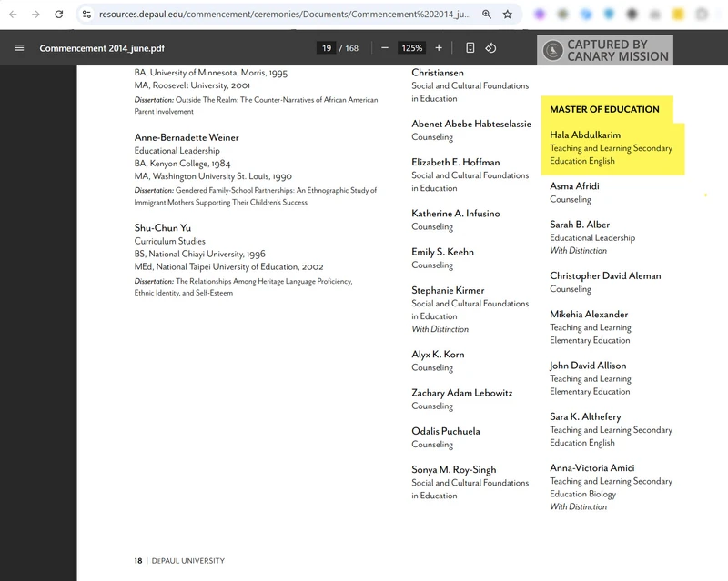Fit PDF to page
Screen dimensions: 728x581
(x=470, y=48)
